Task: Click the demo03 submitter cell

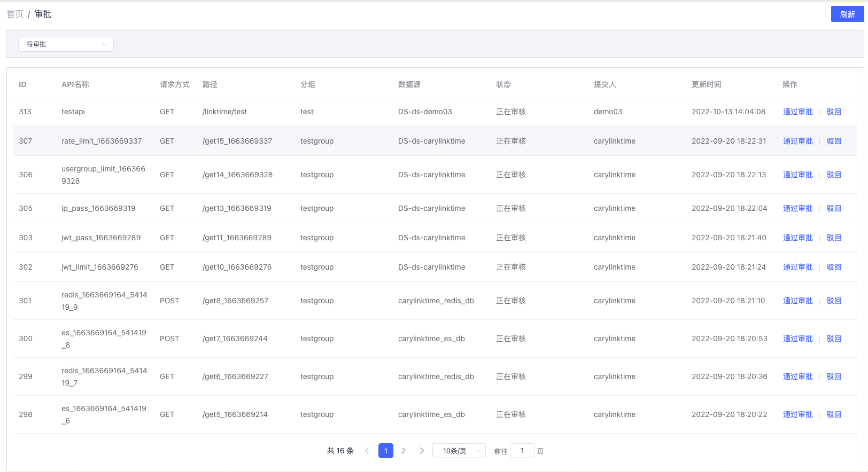Action: (x=608, y=112)
